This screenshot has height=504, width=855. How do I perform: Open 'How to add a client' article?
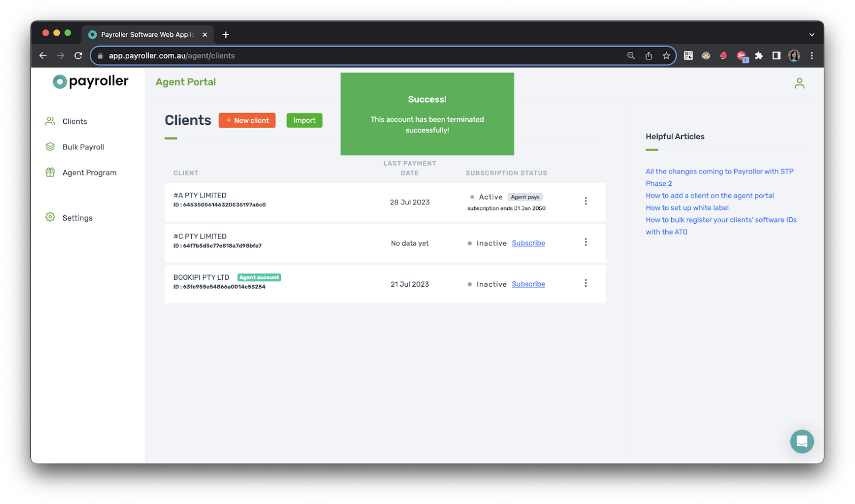[709, 196]
